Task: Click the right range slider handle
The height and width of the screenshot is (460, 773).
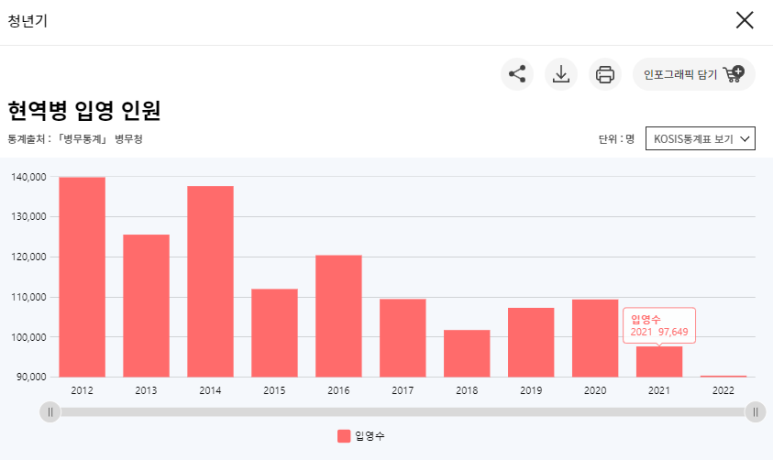Action: tap(755, 412)
